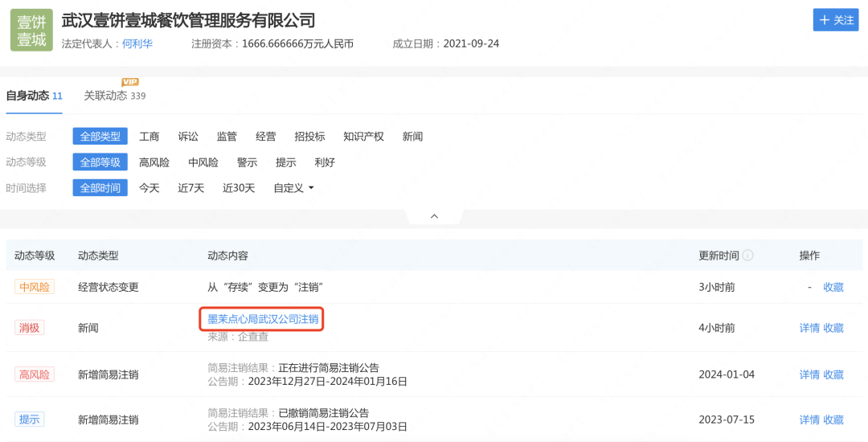Filter dynamic type by 诉讼
This screenshot has height=442, width=868.
(188, 137)
